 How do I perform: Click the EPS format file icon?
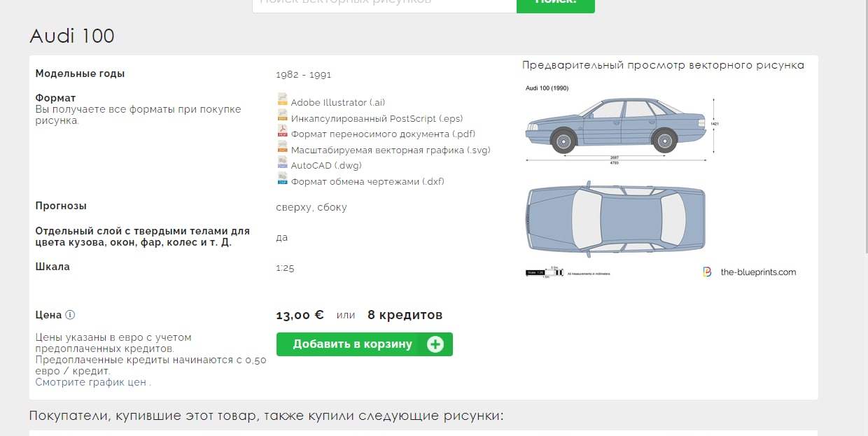(282, 115)
